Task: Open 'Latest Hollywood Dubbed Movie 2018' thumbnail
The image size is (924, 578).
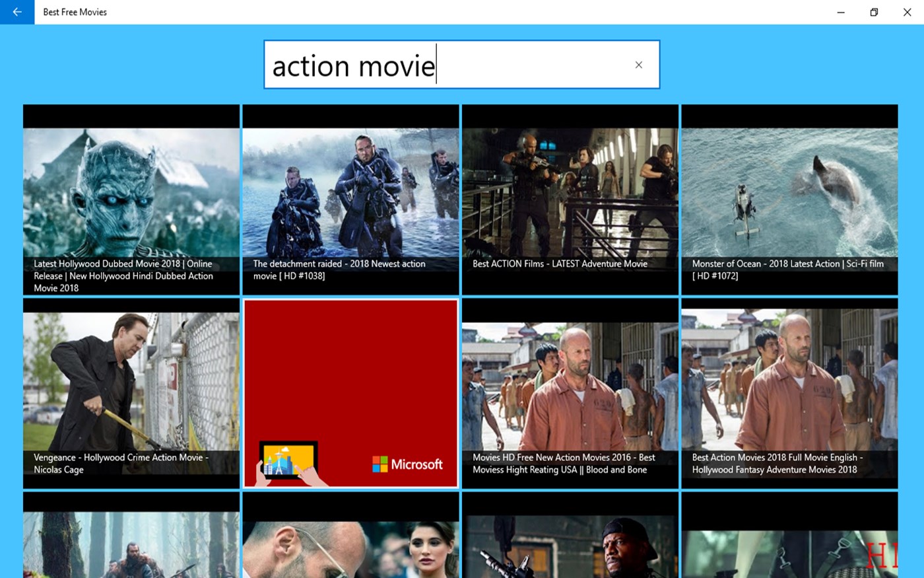Action: coord(131,199)
